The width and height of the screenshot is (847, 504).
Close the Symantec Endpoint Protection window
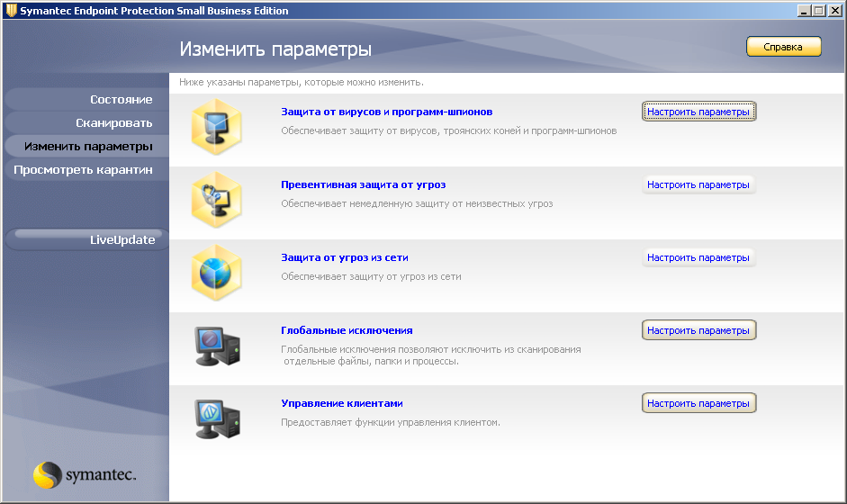[x=835, y=10]
